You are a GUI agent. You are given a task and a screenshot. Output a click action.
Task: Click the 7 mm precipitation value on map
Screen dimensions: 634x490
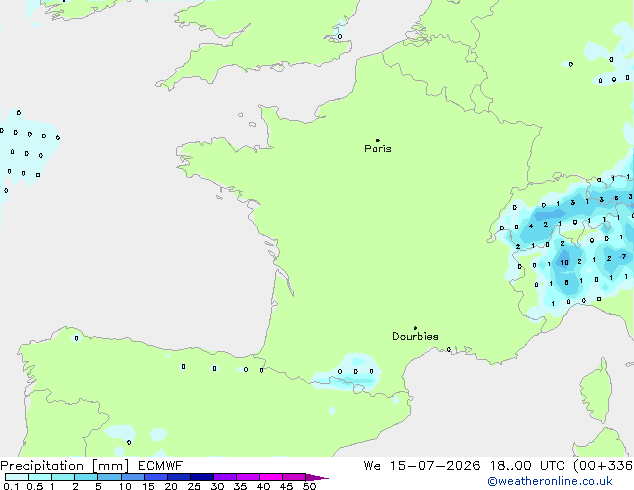[624, 256]
